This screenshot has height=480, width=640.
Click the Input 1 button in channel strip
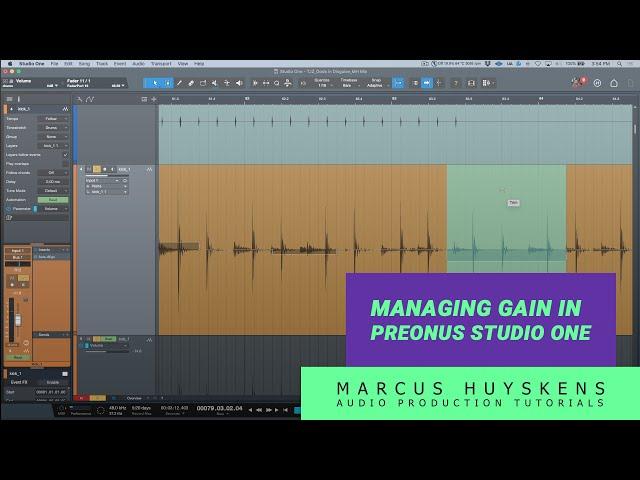click(x=17, y=251)
